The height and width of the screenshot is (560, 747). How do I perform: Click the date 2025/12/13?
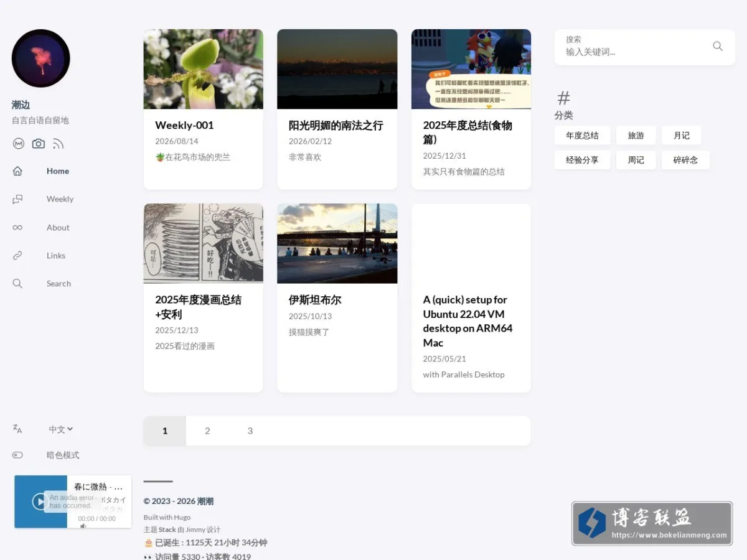(177, 330)
